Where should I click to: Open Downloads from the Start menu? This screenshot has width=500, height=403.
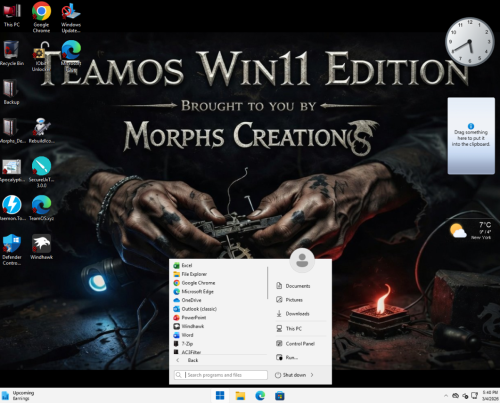pos(301,314)
